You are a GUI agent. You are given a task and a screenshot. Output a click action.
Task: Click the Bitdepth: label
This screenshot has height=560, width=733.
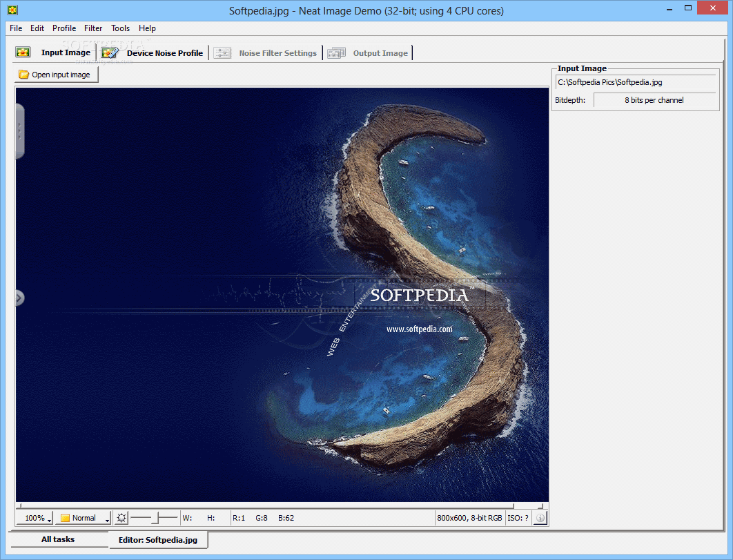click(x=570, y=100)
